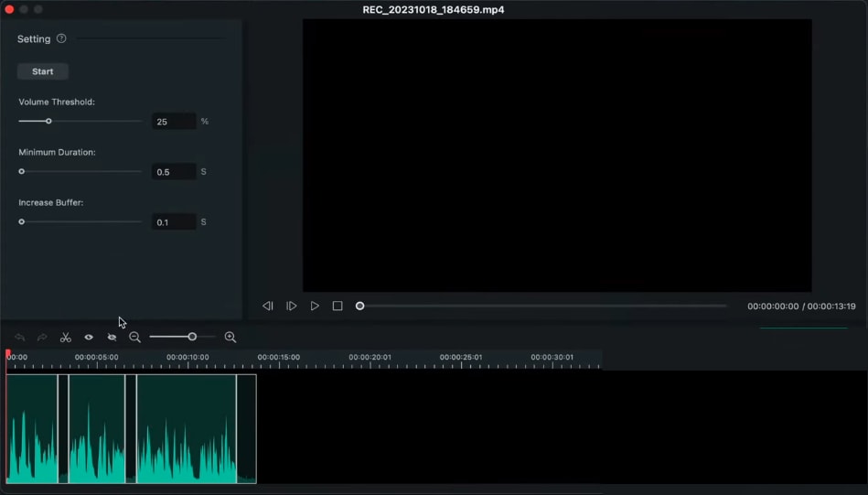Click the preview progress bar handle

(359, 307)
